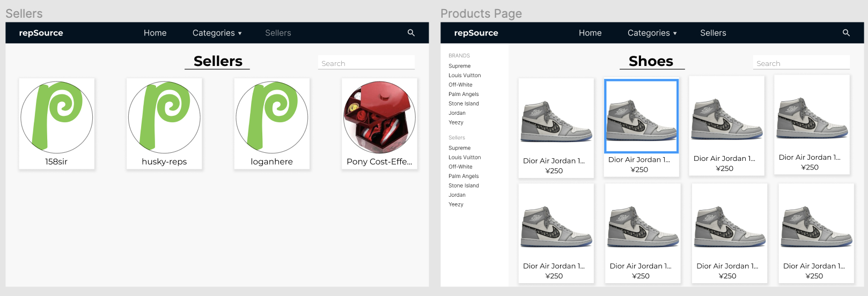The height and width of the screenshot is (296, 868).
Task: Go to Home in the Sellers page navbar
Action: pos(155,33)
